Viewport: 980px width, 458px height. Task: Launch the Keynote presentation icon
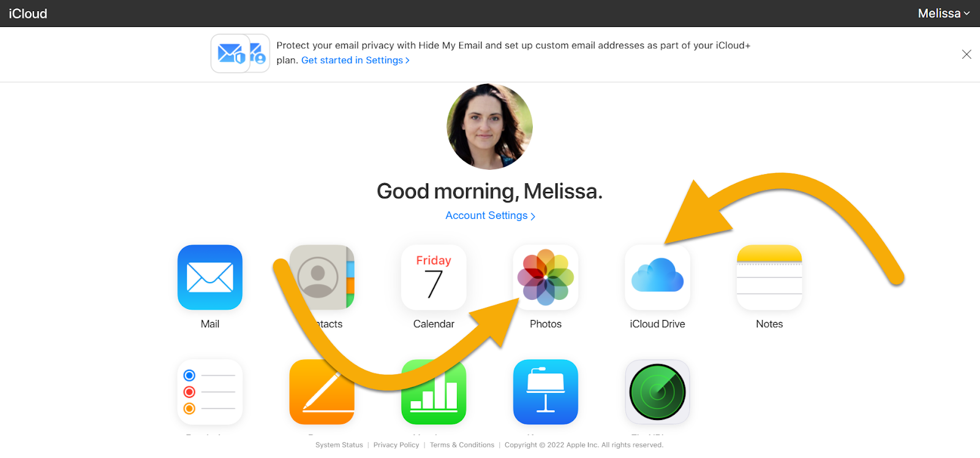(546, 392)
